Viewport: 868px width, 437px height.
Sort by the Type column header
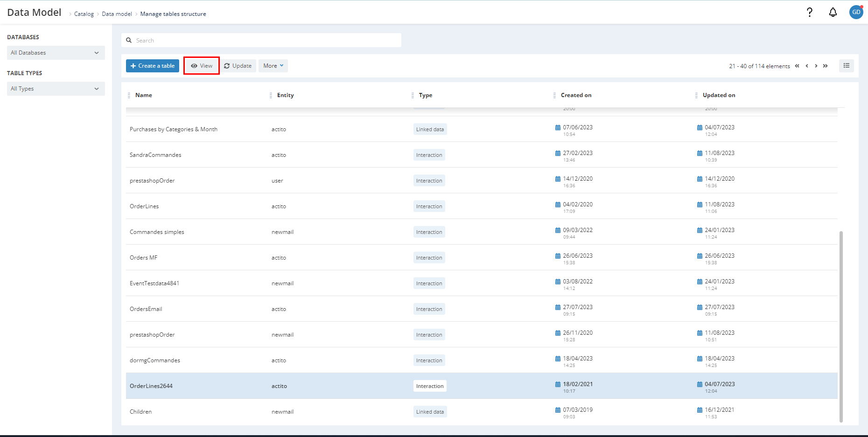(x=426, y=95)
